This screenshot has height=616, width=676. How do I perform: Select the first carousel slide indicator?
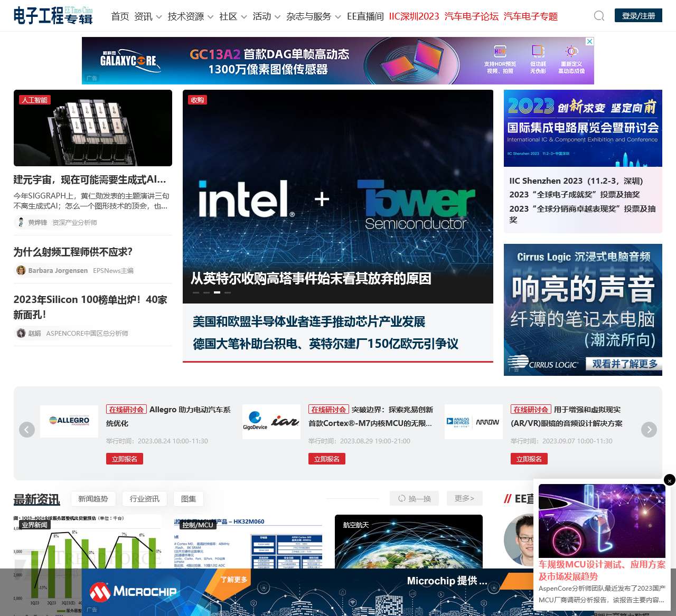196,292
